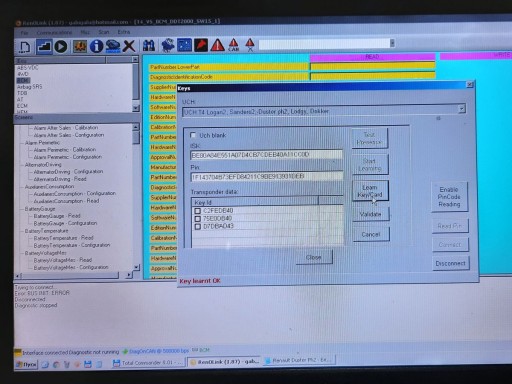Click the Start Learning button
512x384 pixels.
(x=370, y=165)
